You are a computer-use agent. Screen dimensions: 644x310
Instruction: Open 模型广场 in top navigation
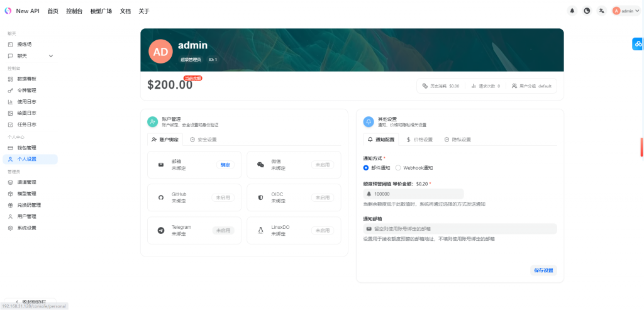coord(101,11)
